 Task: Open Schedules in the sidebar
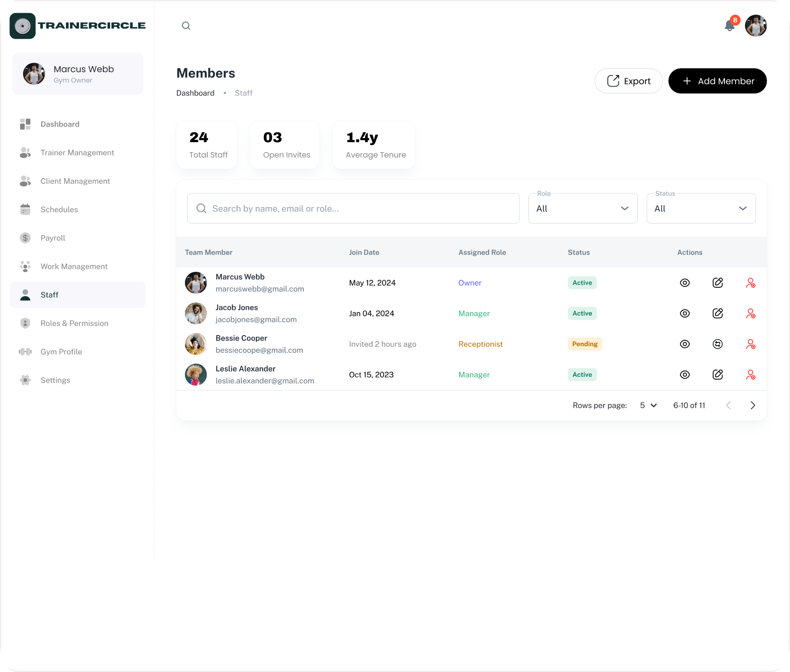pos(78,210)
